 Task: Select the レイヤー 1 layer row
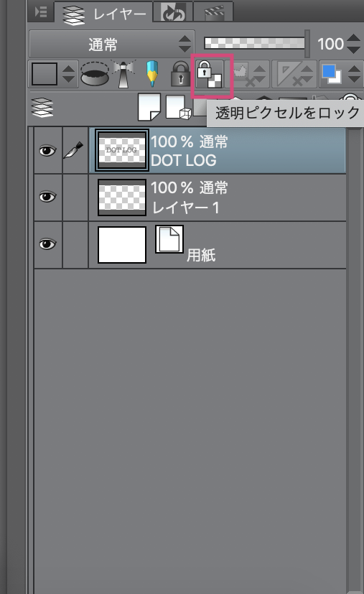pos(218,198)
